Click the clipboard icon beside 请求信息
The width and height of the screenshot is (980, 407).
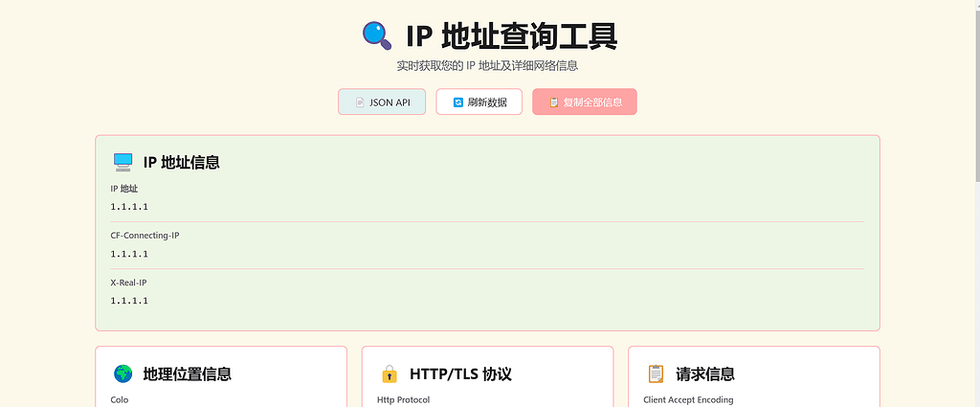(x=656, y=373)
